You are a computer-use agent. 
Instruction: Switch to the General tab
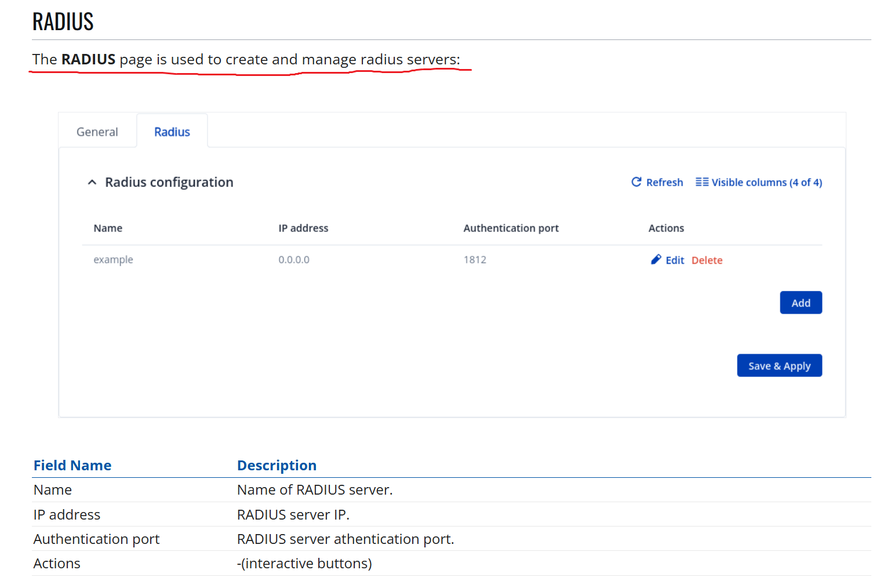click(x=97, y=132)
